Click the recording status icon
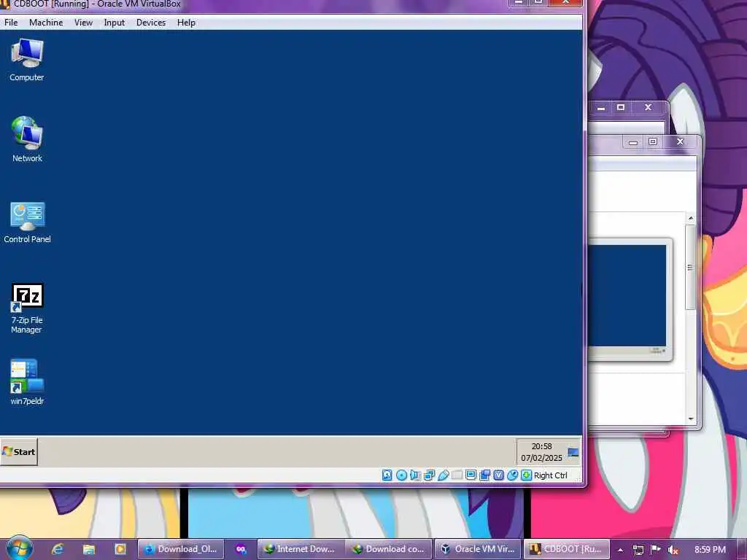Image resolution: width=747 pixels, height=560 pixels. (484, 475)
